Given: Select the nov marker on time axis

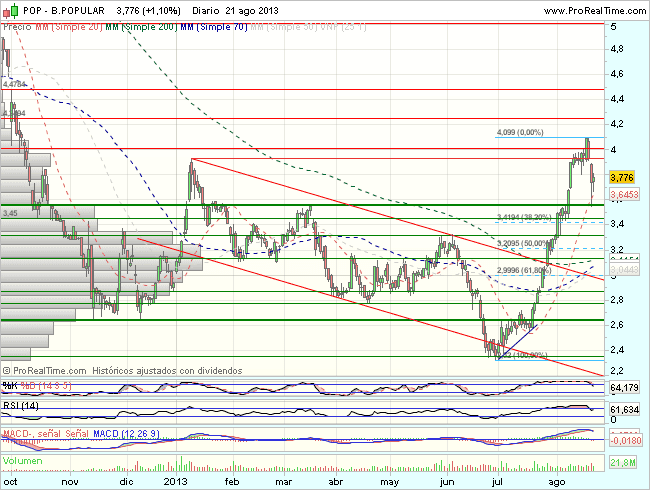Looking at the screenshot, I should click(70, 482).
